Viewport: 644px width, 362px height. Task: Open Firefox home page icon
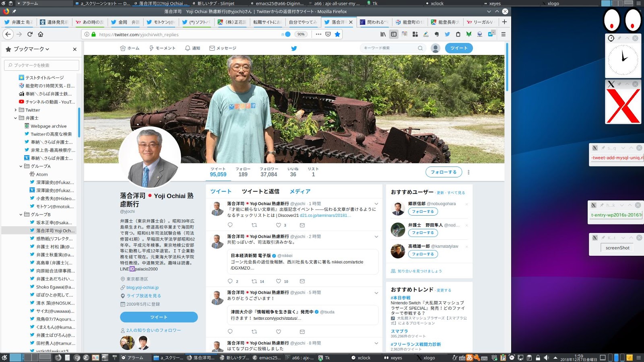pyautogui.click(x=41, y=34)
